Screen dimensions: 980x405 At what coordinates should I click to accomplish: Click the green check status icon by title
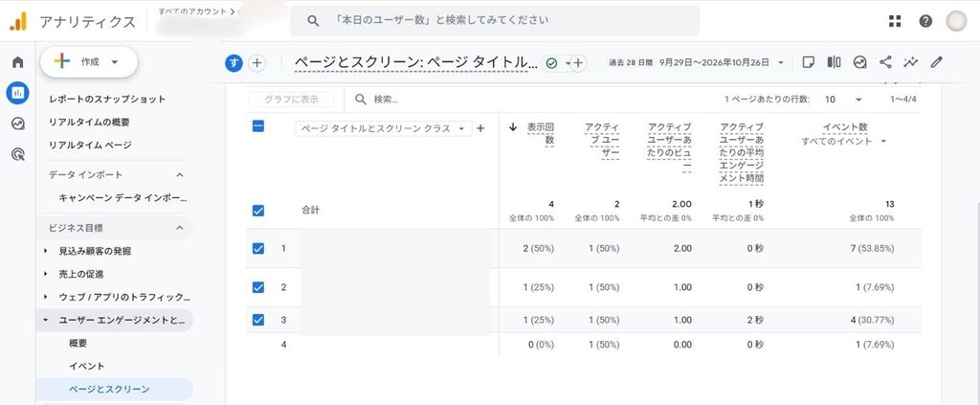(x=551, y=63)
